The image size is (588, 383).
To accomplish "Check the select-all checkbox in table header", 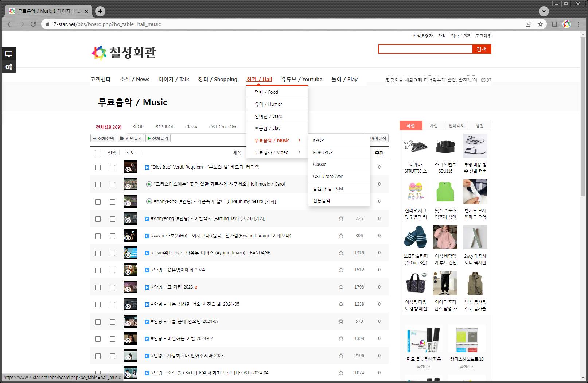I will tap(97, 153).
